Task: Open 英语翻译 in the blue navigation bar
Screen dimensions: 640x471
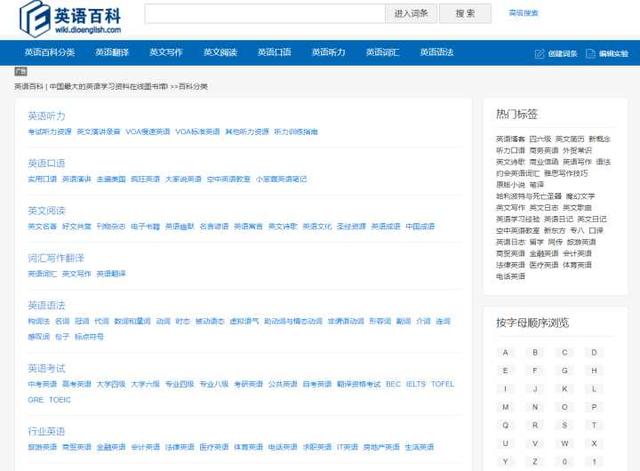Action: (112, 52)
